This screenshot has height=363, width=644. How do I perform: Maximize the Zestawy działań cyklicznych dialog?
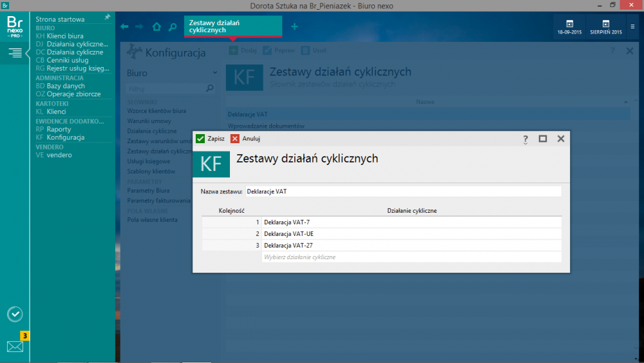[x=543, y=139]
